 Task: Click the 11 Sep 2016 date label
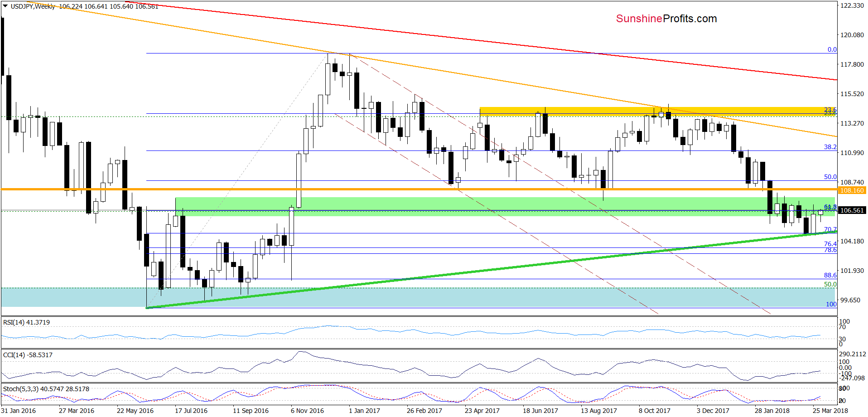click(x=251, y=411)
